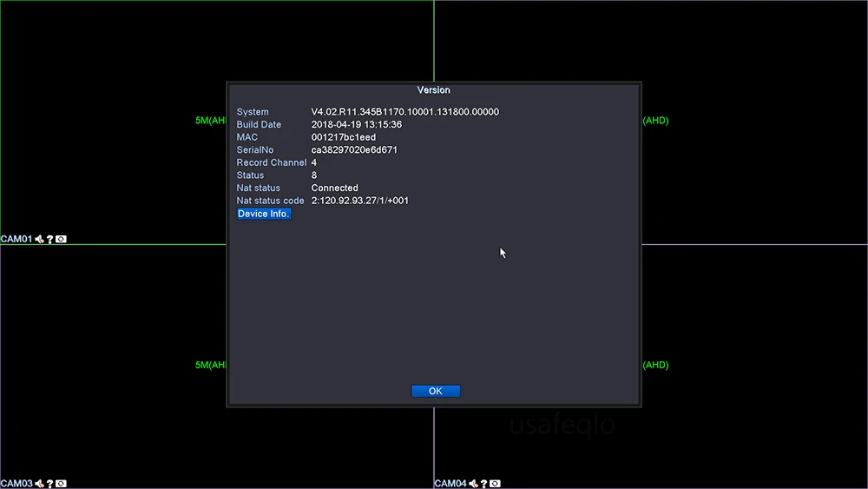Open the Device Info. button
This screenshot has height=489, width=868.
coord(264,214)
